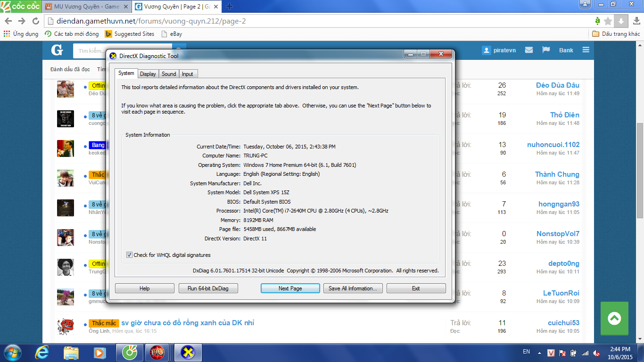
Task: Reload the page with refresh icon
Action: point(35,21)
